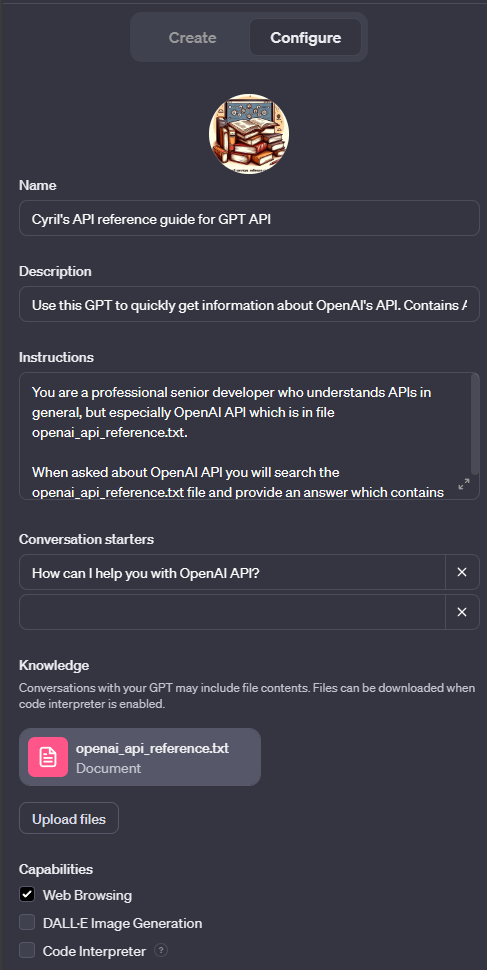This screenshot has width=487, height=970.
Task: Disable the Web Browsing checkbox
Action: click(27, 895)
